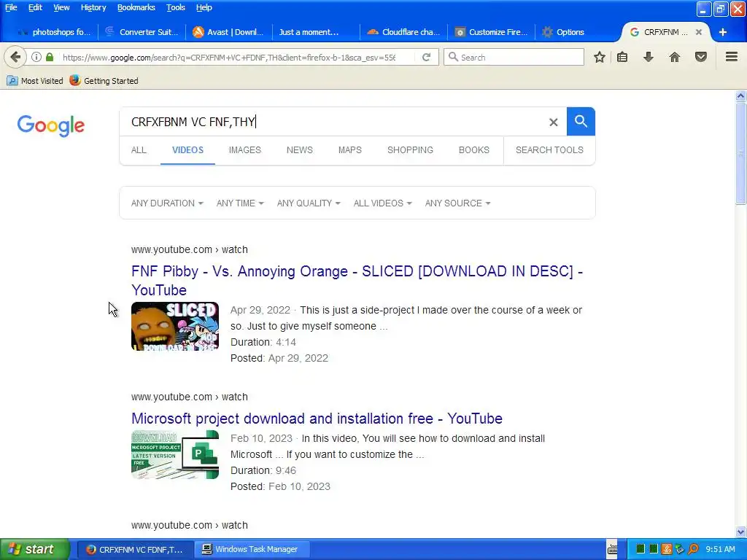Image resolution: width=747 pixels, height=560 pixels.
Task: Click inside the Google search query field
Action: point(333,122)
